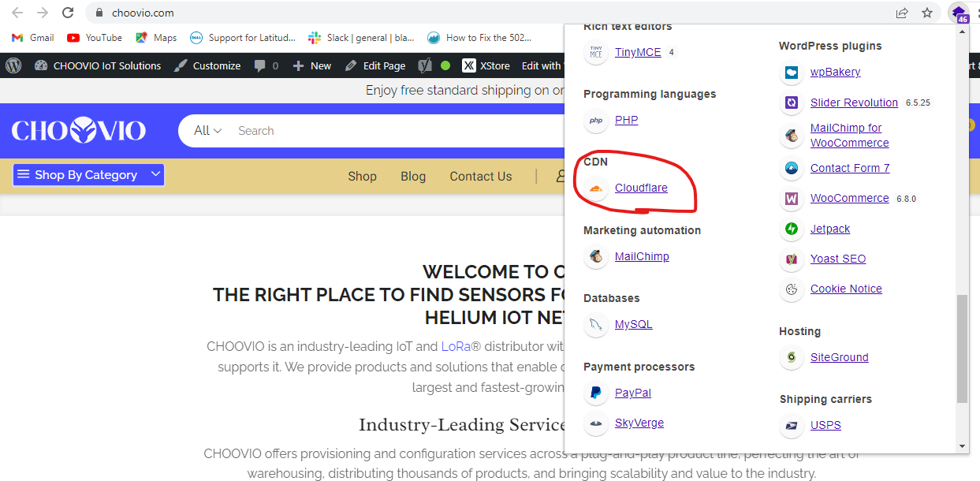Click the Yoast SEO link
The image size is (980, 481).
(x=838, y=259)
